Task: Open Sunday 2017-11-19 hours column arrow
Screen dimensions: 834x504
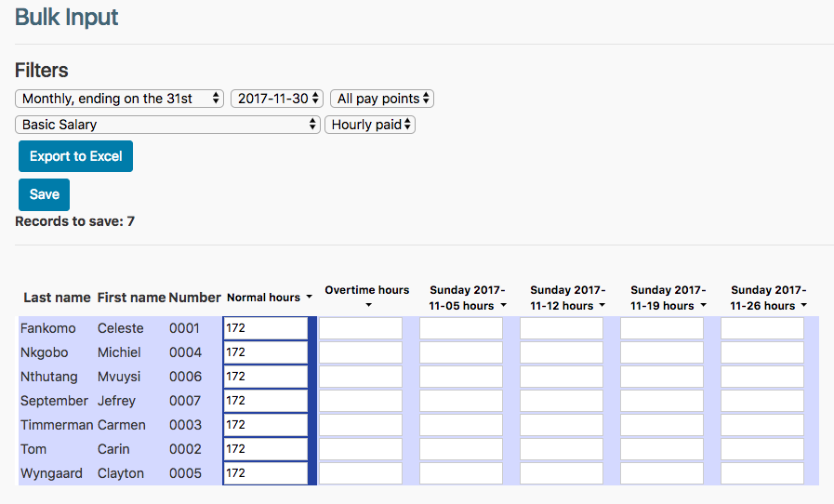Action: point(703,306)
